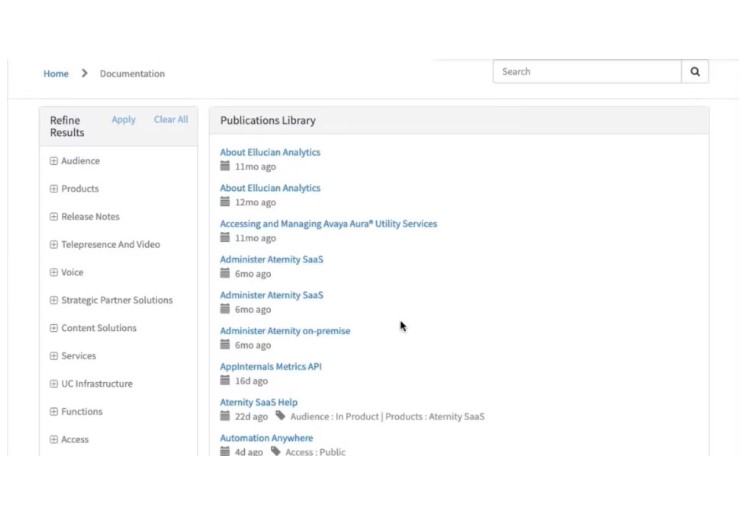Screen dimensions: 746x528
Task: Apply the refine results filters
Action: tap(123, 120)
